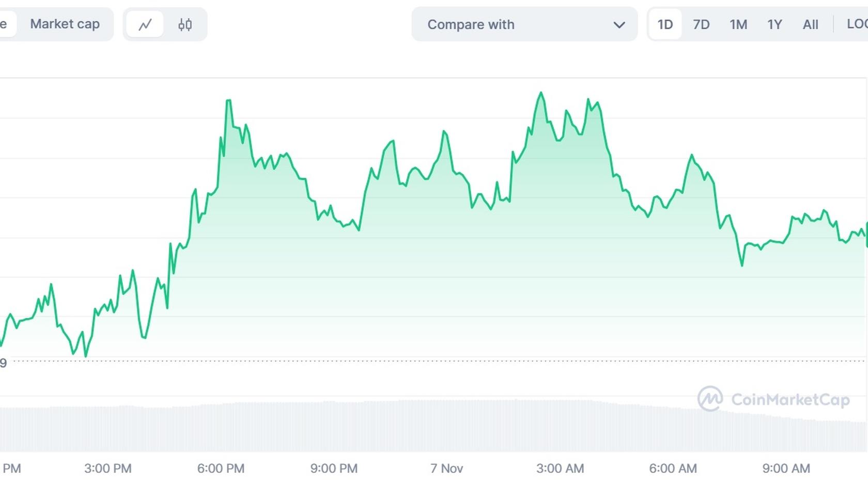The height and width of the screenshot is (488, 868).
Task: Click the 9:00 PM axis label
Action: click(334, 468)
